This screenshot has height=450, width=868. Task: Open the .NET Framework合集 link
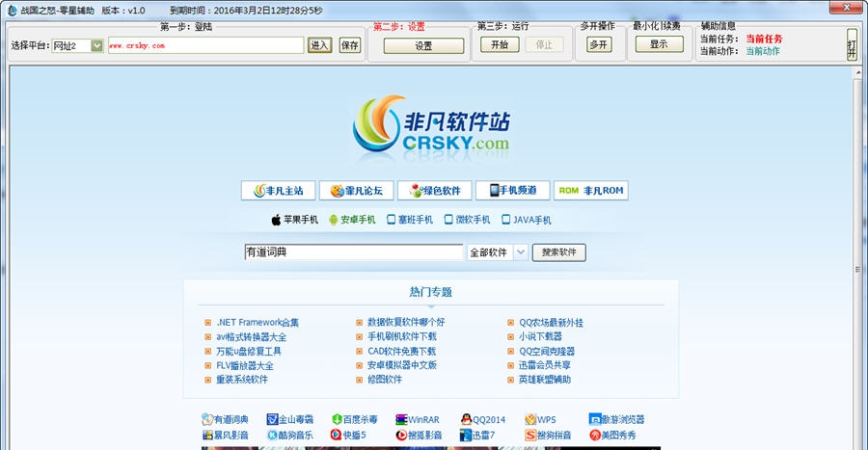258,322
